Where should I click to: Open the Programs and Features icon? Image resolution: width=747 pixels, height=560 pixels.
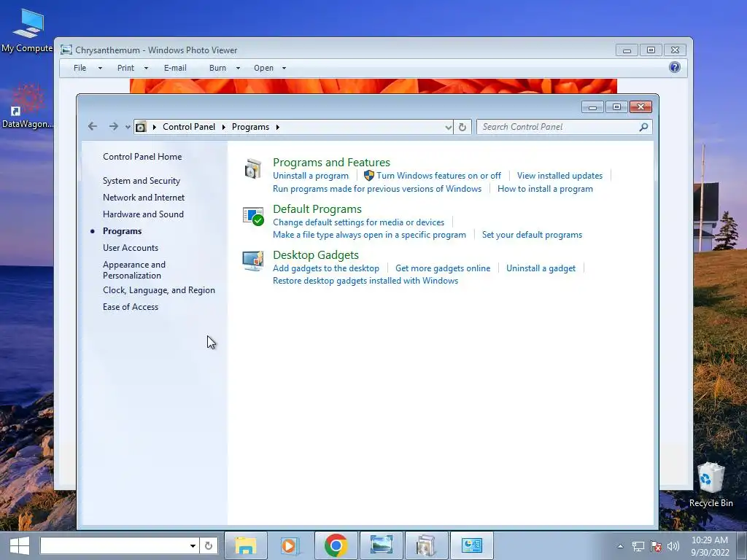pyautogui.click(x=253, y=168)
